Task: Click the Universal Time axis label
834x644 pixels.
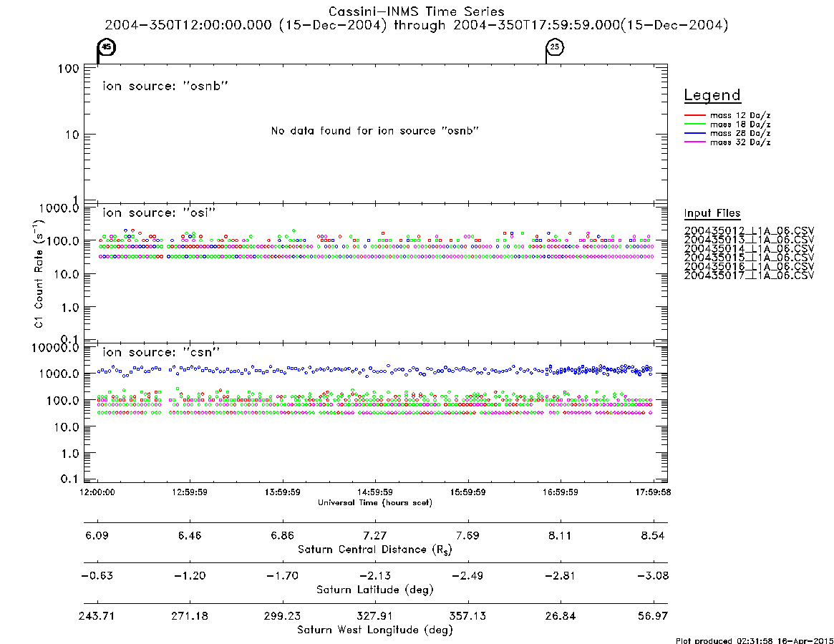Action: [x=375, y=502]
